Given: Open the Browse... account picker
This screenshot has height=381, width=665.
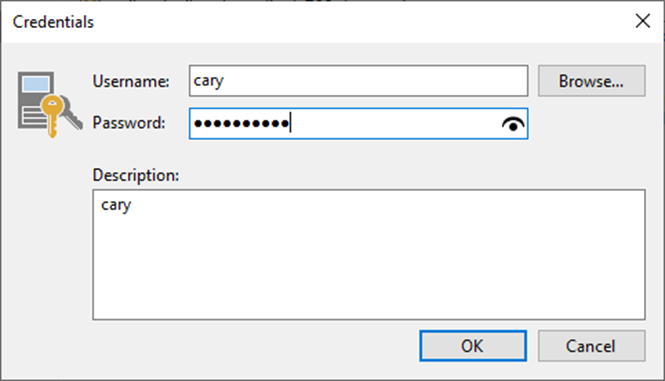Looking at the screenshot, I should coord(592,81).
